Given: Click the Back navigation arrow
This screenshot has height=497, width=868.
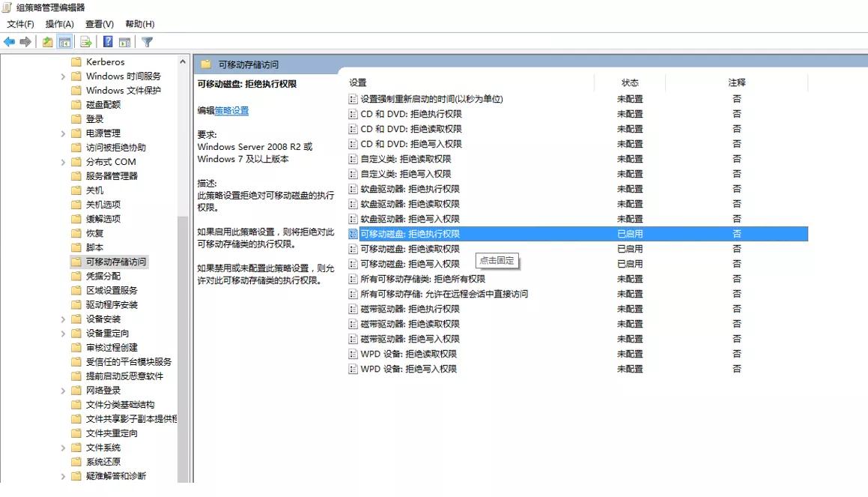Looking at the screenshot, I should click(x=9, y=42).
